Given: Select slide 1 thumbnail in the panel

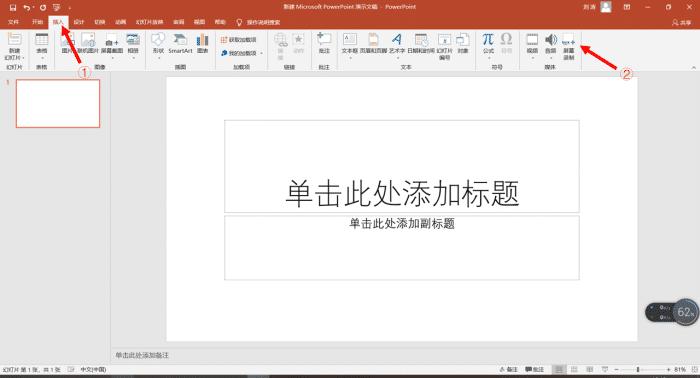Looking at the screenshot, I should point(58,104).
